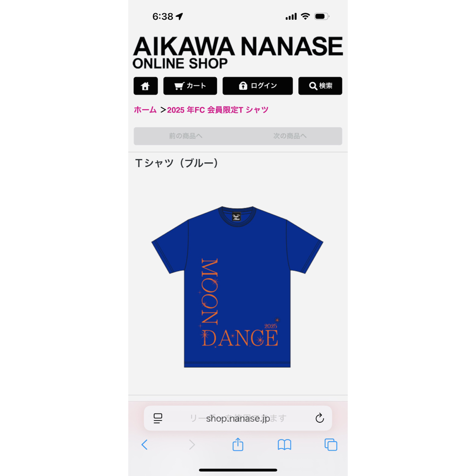Viewport: 476px width, 476px height.
Task: Go to 次の商品へ next product
Action: pyautogui.click(x=290, y=136)
